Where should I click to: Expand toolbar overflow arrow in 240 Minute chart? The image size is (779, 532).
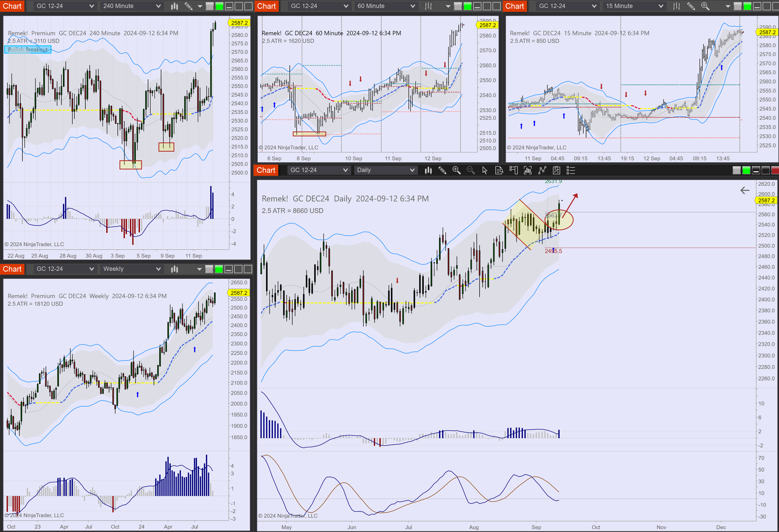[200, 6]
